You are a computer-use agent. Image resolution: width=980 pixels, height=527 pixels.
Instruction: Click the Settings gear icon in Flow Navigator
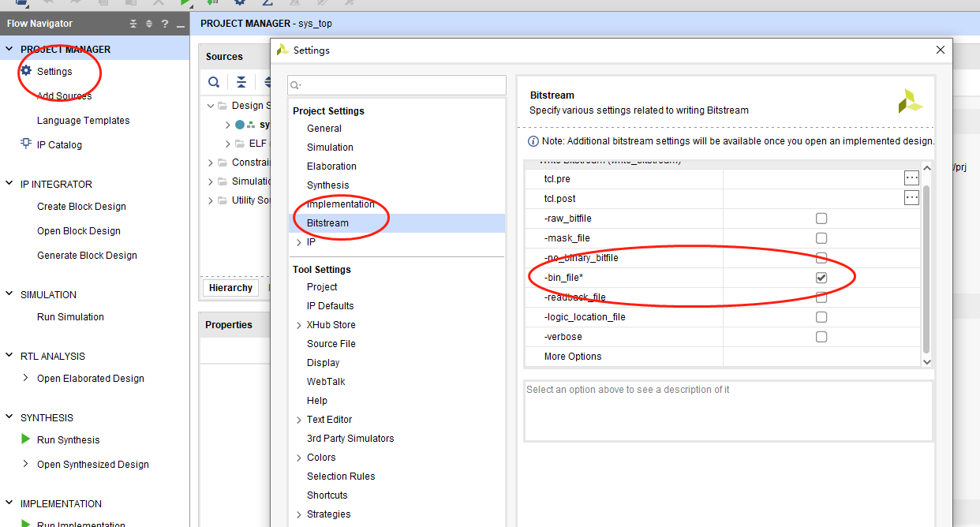point(26,71)
